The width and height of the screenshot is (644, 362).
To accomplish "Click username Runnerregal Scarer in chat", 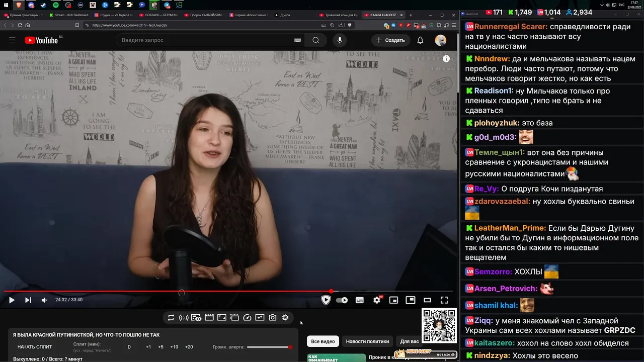I will tap(511, 27).
